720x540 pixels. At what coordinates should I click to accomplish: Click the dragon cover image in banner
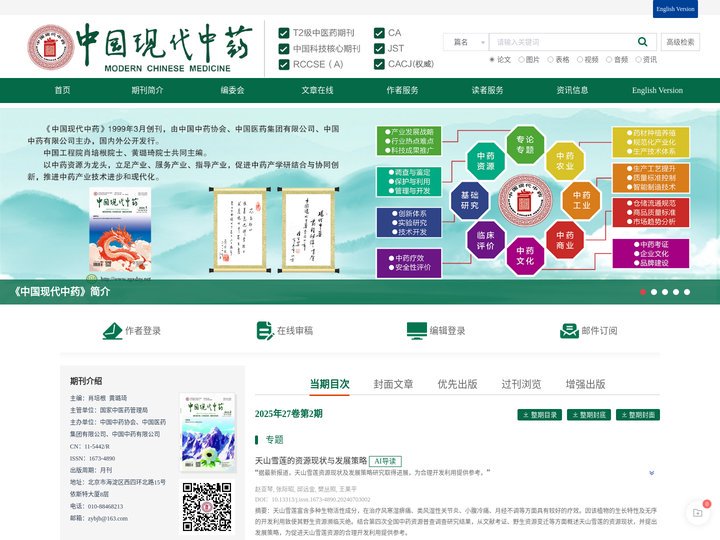[x=120, y=229]
